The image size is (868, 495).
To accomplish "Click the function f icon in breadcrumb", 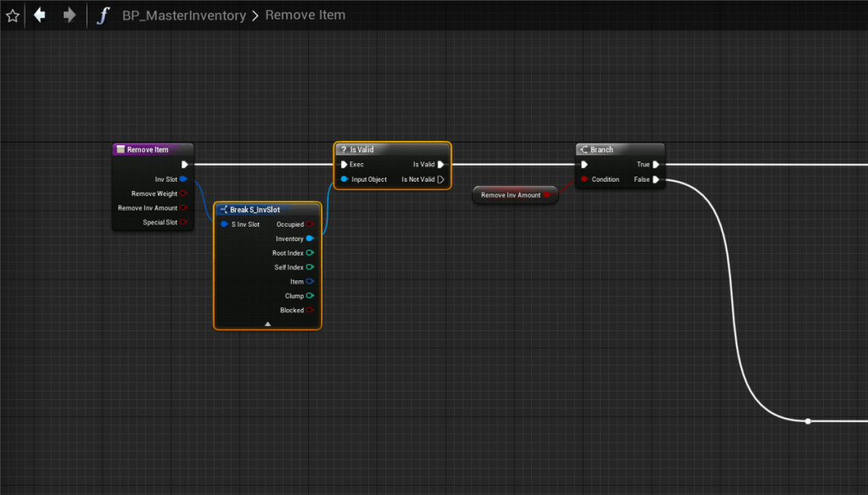I will tap(103, 15).
